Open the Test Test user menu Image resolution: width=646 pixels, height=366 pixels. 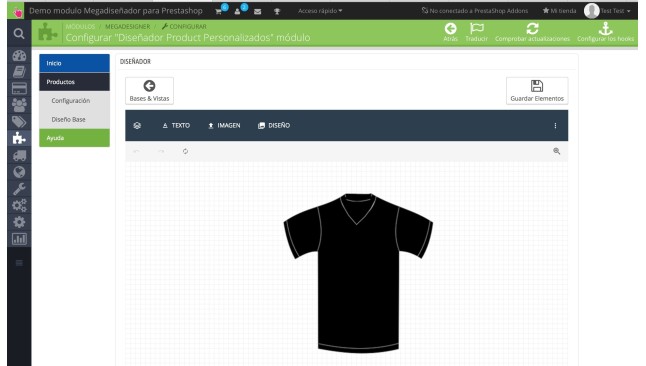click(616, 11)
